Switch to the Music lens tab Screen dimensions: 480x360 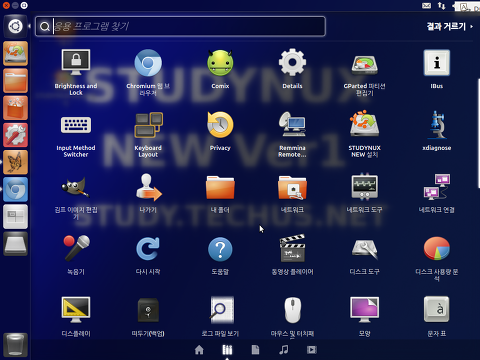[284, 350]
